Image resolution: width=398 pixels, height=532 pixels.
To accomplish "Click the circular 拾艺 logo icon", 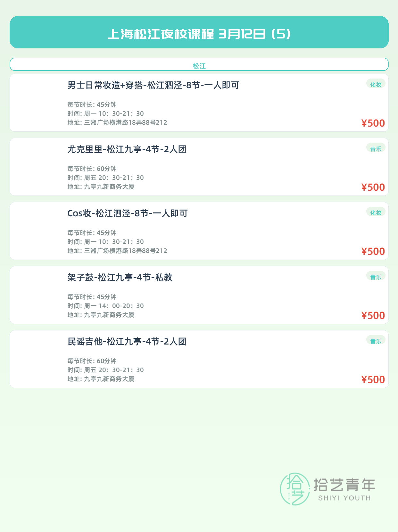I will pyautogui.click(x=294, y=489).
